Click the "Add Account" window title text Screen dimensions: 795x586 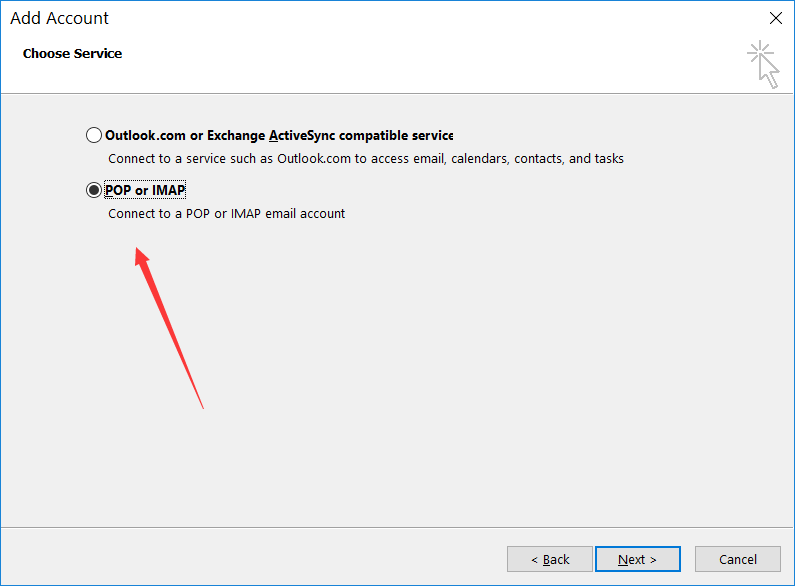click(x=60, y=18)
